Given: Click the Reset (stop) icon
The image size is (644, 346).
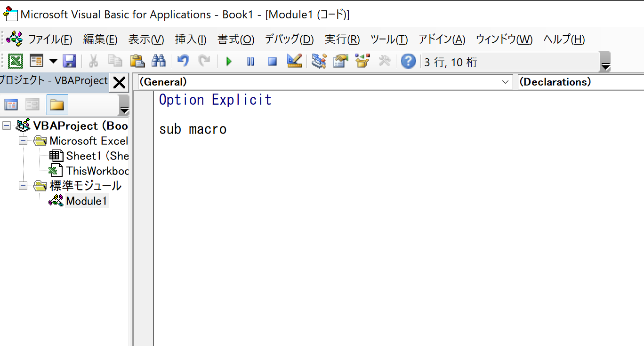Looking at the screenshot, I should click(272, 62).
